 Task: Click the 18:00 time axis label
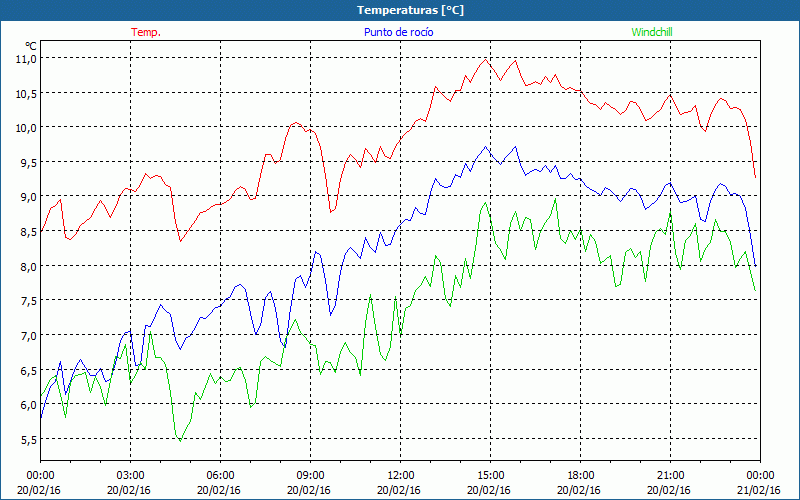[581, 476]
